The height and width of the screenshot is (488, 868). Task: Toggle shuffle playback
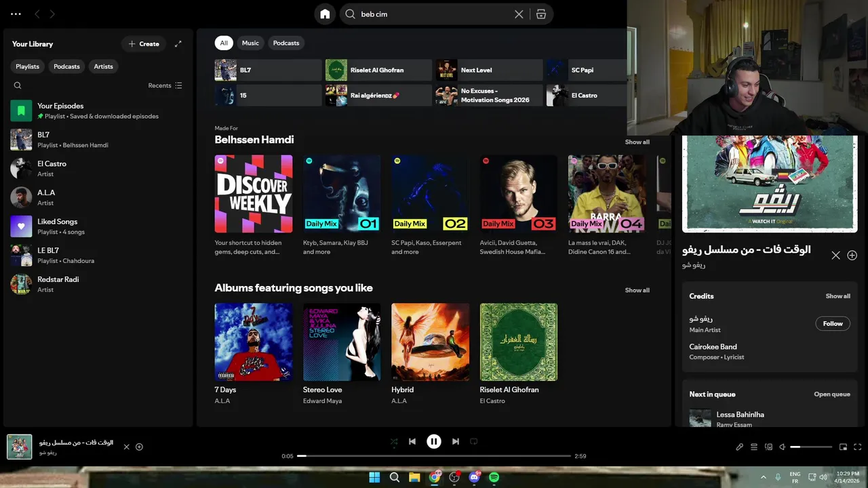[394, 441]
